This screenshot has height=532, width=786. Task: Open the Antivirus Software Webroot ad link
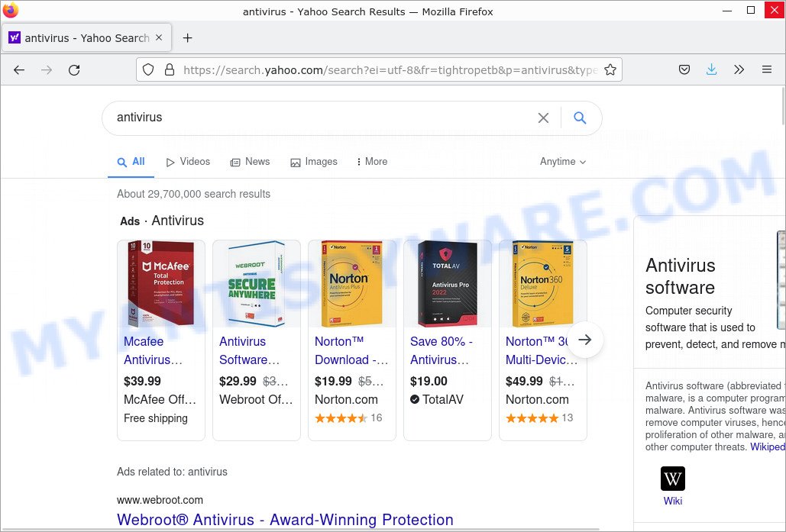(249, 350)
